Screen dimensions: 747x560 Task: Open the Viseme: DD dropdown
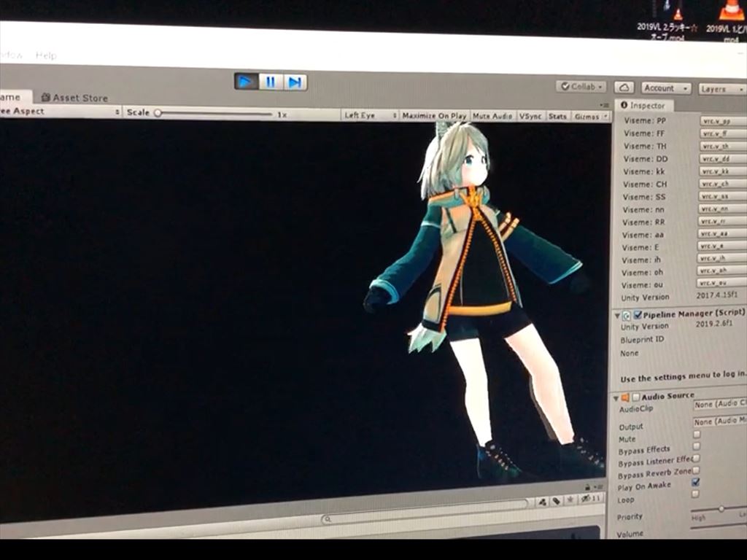[x=723, y=158]
